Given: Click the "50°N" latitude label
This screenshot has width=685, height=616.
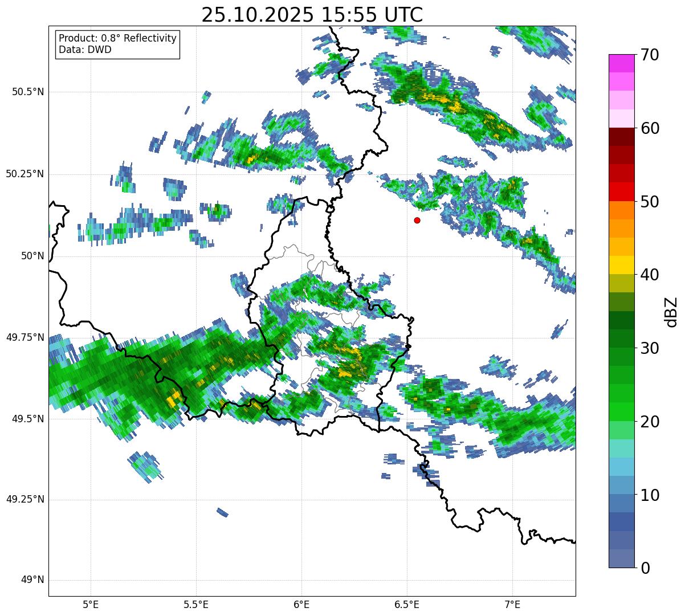Looking at the screenshot, I should tap(32, 256).
